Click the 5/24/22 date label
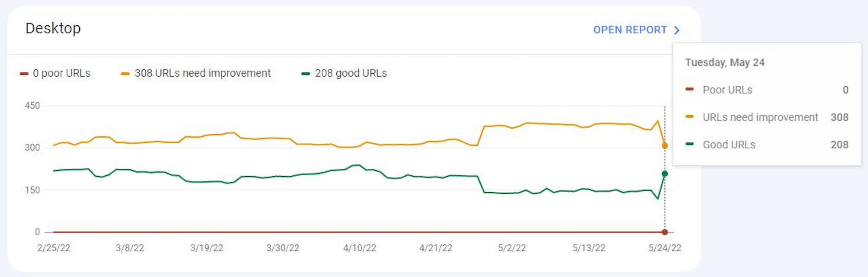868x277 pixels. (666, 248)
